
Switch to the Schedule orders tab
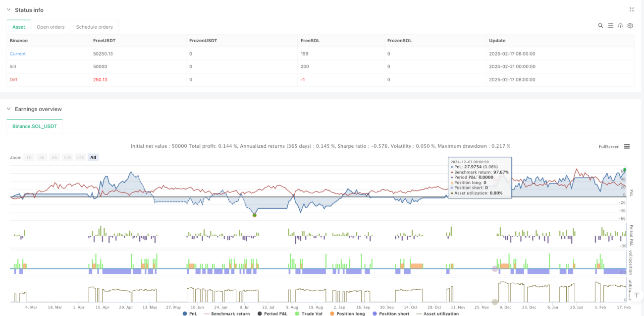tap(94, 27)
